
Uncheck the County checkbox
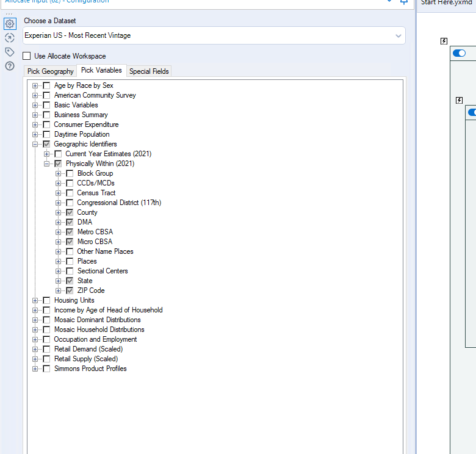(x=70, y=212)
